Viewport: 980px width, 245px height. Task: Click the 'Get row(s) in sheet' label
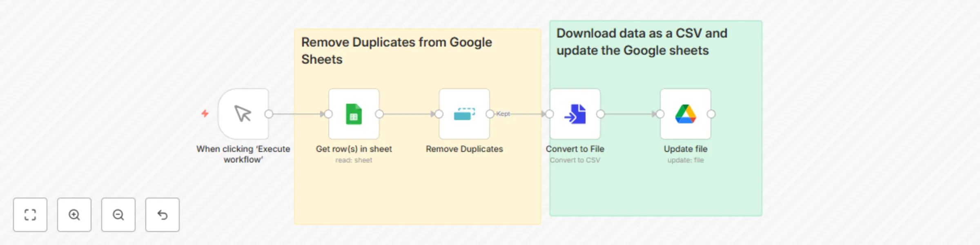point(354,149)
